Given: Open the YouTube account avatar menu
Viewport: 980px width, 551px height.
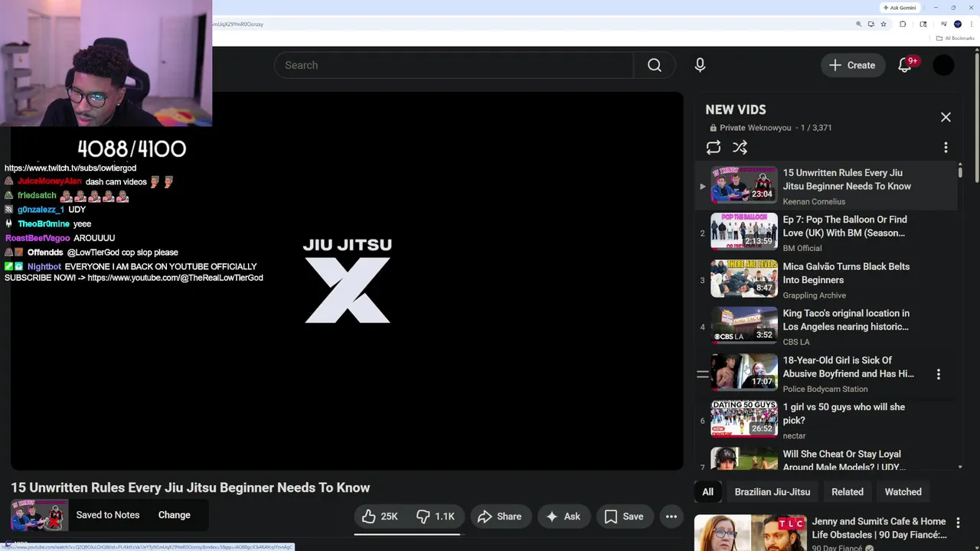Looking at the screenshot, I should click(x=943, y=65).
